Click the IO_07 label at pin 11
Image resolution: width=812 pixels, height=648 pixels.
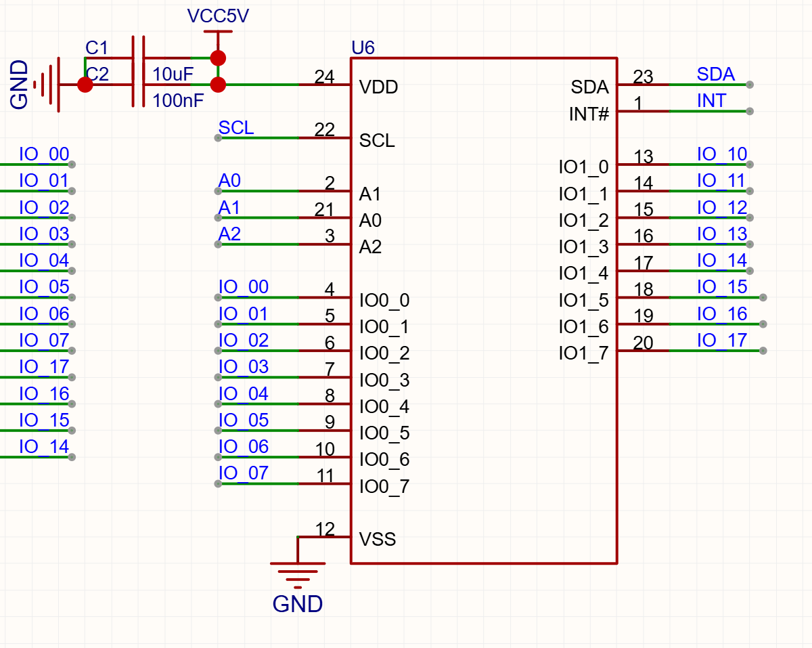pos(244,473)
